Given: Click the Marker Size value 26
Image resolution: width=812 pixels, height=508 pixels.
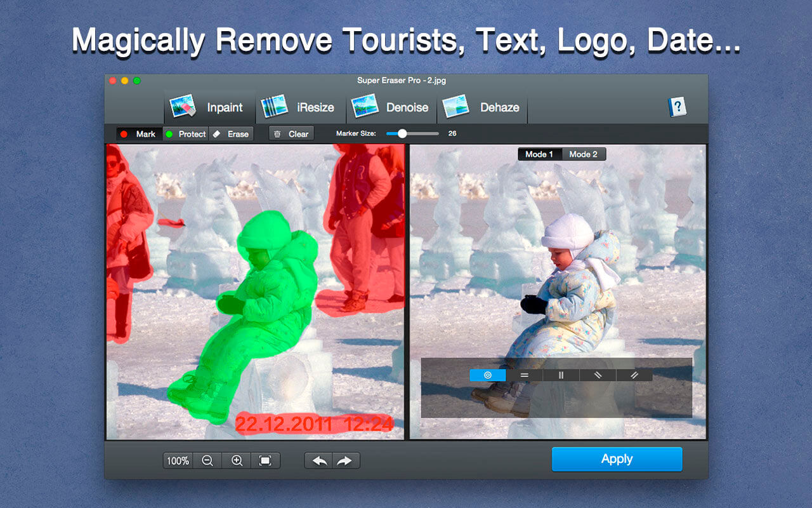Looking at the screenshot, I should coord(452,134).
